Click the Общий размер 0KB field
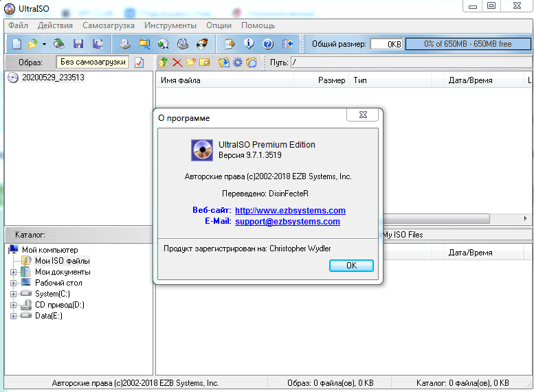Image resolution: width=534 pixels, height=392 pixels. coord(386,44)
